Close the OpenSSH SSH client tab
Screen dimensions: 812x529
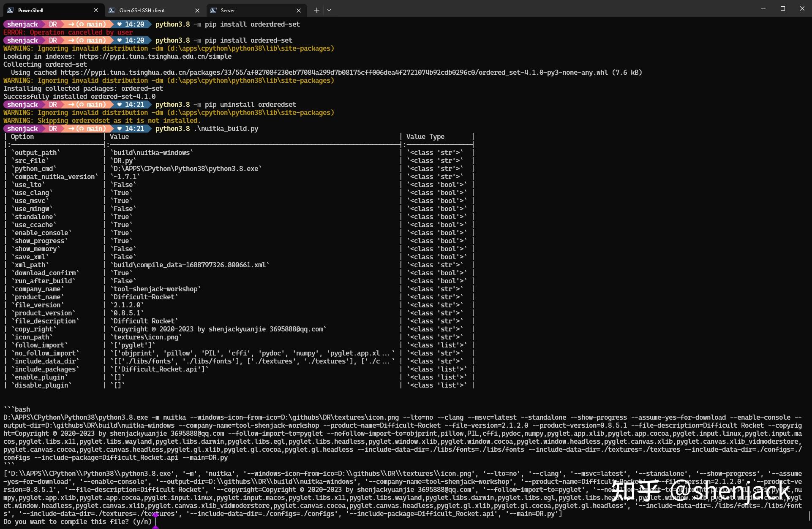[197, 10]
